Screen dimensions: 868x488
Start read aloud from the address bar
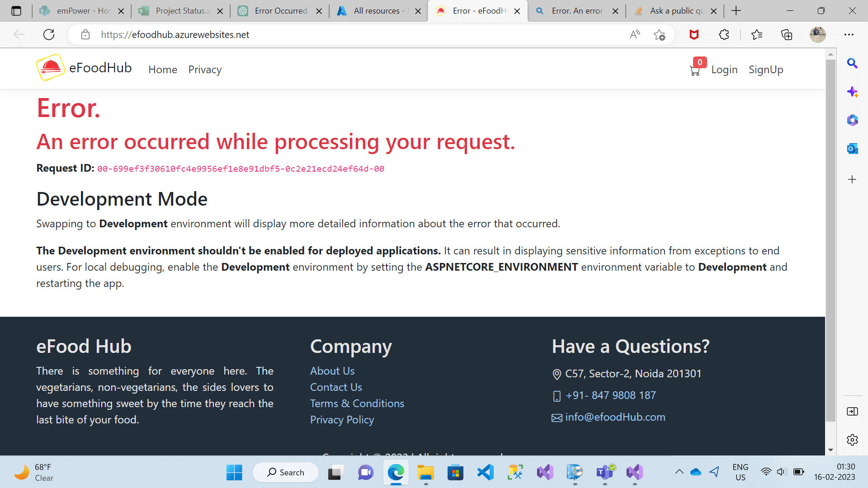pos(635,34)
